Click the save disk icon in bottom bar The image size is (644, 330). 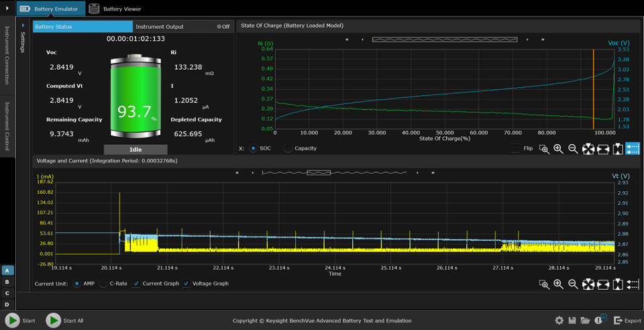point(572,321)
